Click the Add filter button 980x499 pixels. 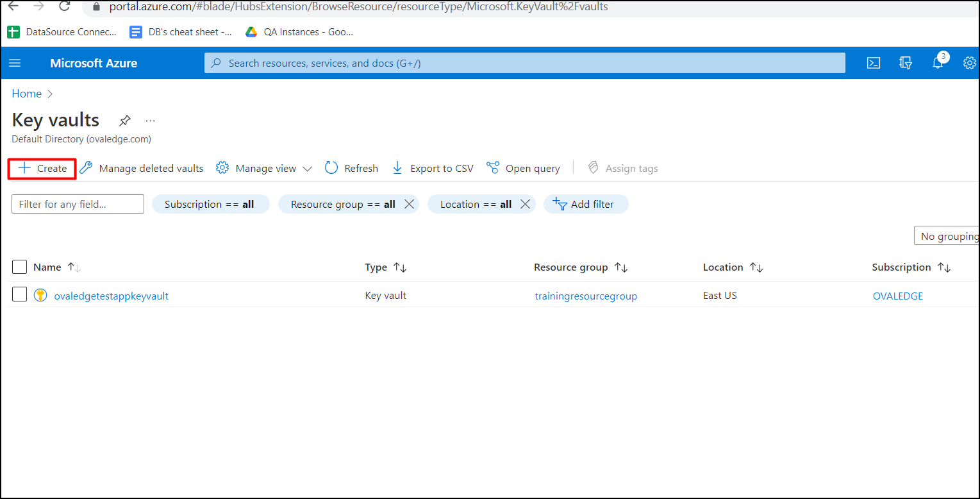point(586,204)
